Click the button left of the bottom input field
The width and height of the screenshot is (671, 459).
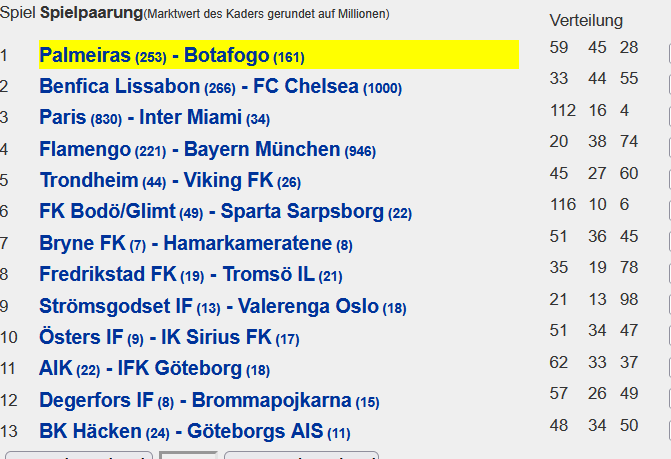pos(79,455)
